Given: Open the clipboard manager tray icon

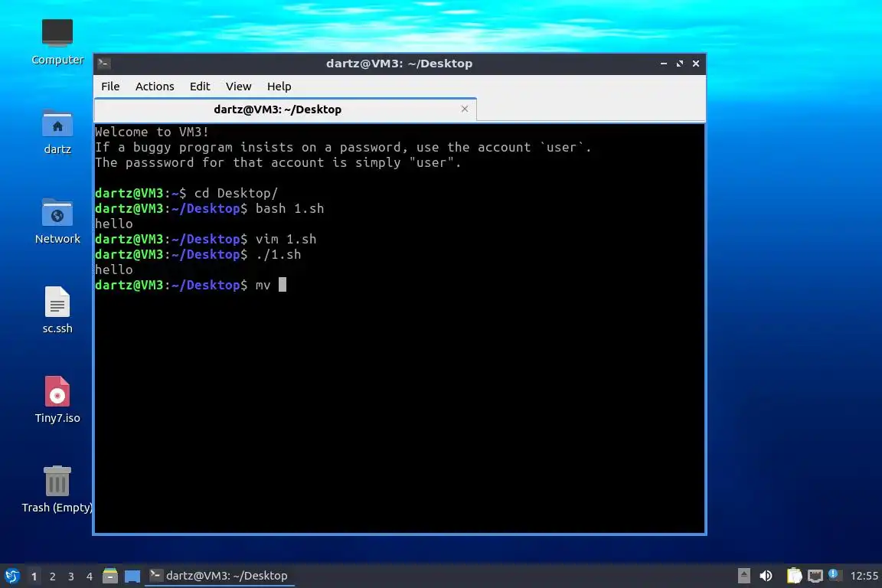Looking at the screenshot, I should 794,576.
